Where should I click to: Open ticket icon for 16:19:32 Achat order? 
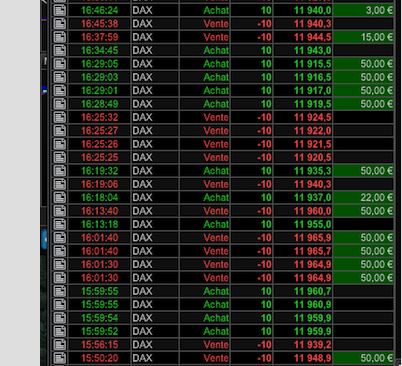[x=60, y=171]
